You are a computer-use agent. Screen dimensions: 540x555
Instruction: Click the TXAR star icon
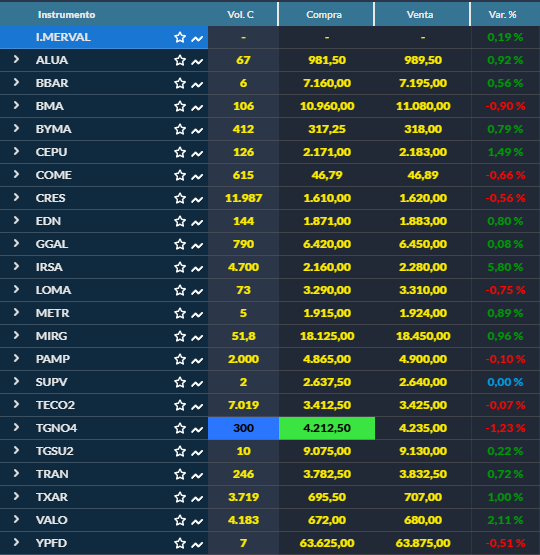[180, 498]
